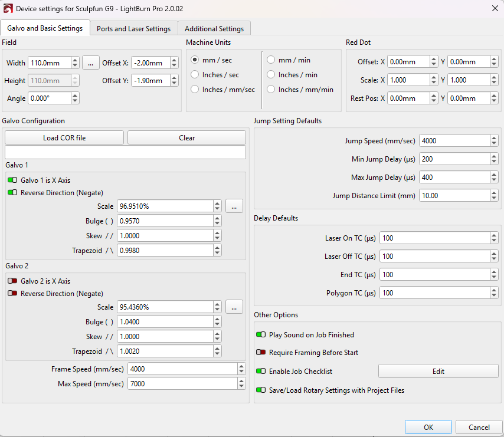
Task: Click Max Speed stepper arrows
Action: [x=241, y=384]
